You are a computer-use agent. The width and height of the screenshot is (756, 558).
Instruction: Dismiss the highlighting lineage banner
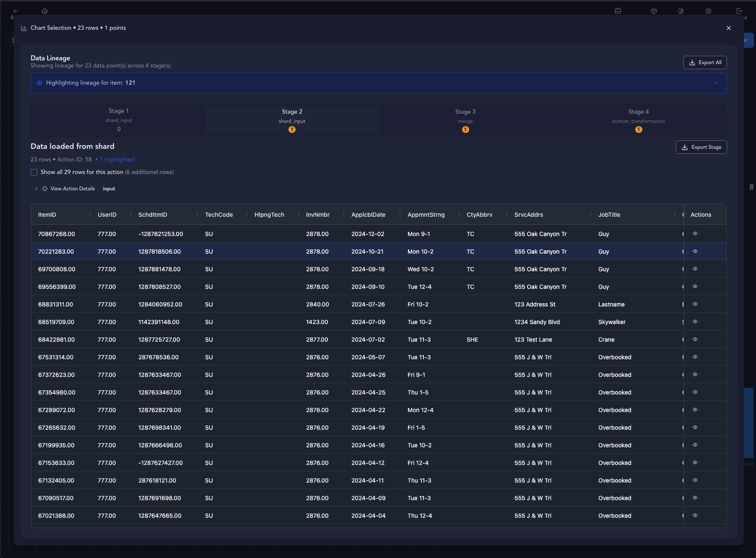pyautogui.click(x=717, y=83)
